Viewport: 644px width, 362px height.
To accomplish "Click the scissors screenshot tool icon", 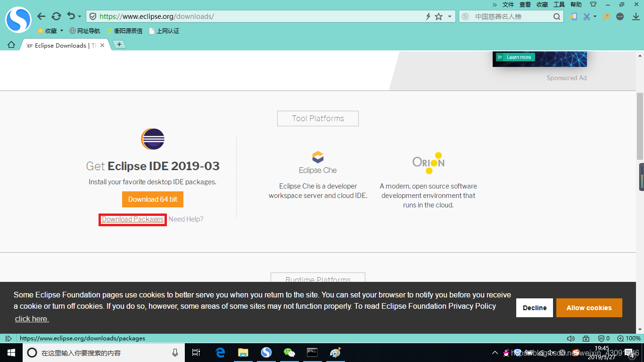I will (586, 16).
